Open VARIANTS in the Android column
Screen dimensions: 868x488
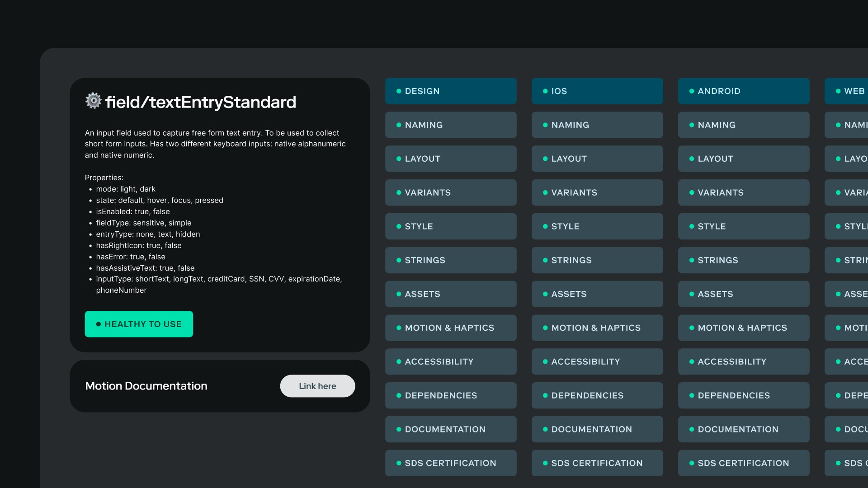(744, 193)
